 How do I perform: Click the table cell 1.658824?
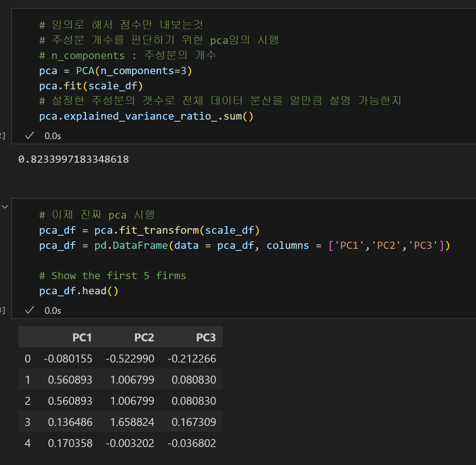coord(132,422)
